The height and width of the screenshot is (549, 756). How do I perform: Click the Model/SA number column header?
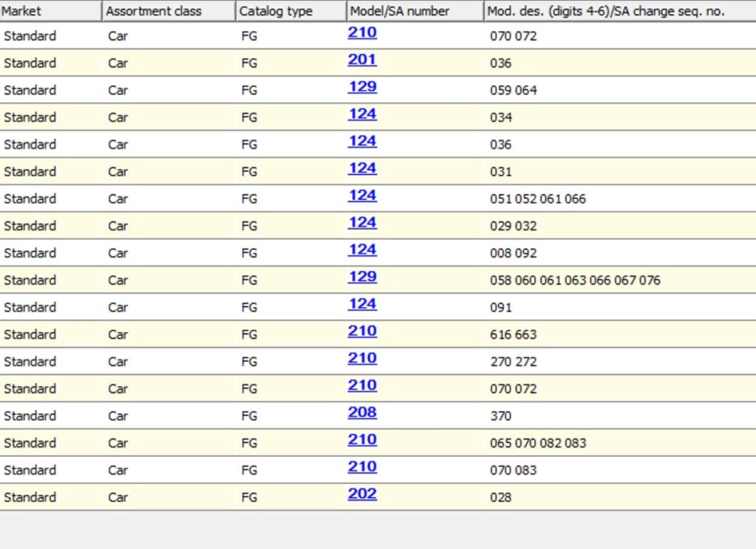(415, 11)
